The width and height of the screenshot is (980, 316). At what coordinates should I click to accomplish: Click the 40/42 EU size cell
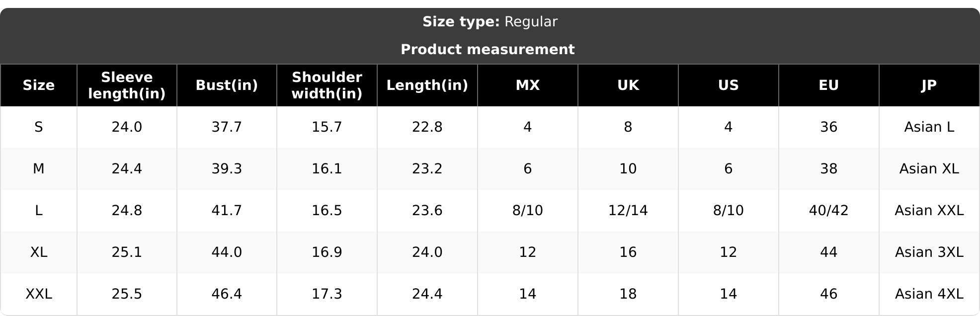point(829,211)
